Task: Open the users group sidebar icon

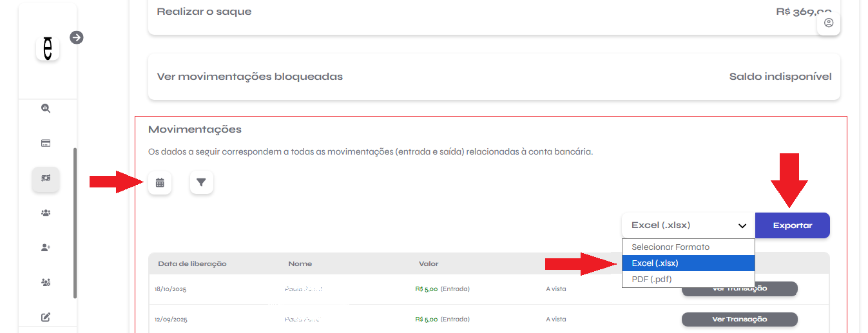Action: (x=46, y=213)
